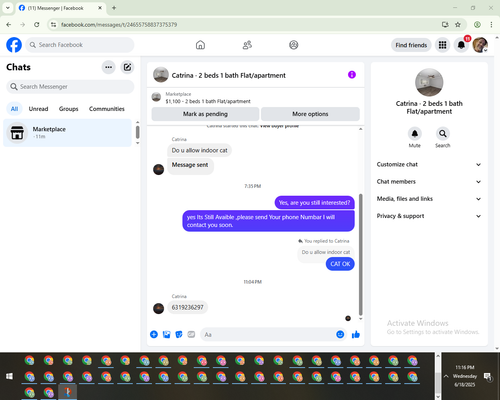Click the Find friends button
This screenshot has height=400, width=500.
tap(411, 45)
